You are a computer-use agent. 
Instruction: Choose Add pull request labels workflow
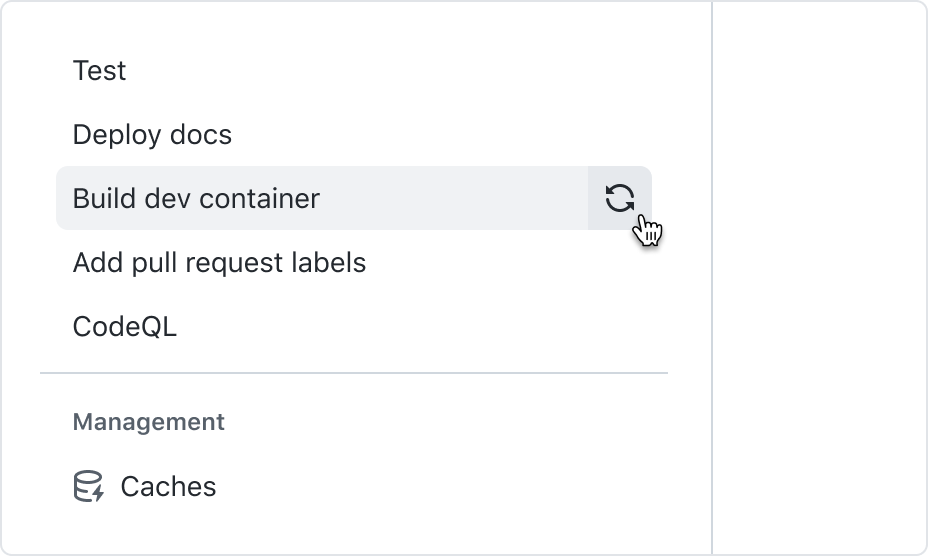[x=354, y=262]
